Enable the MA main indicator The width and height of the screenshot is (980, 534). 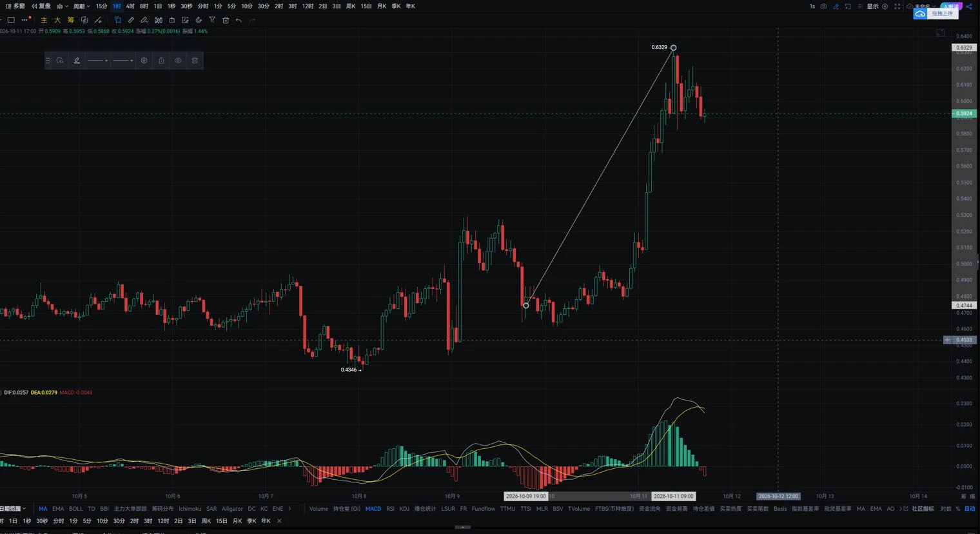click(x=43, y=509)
